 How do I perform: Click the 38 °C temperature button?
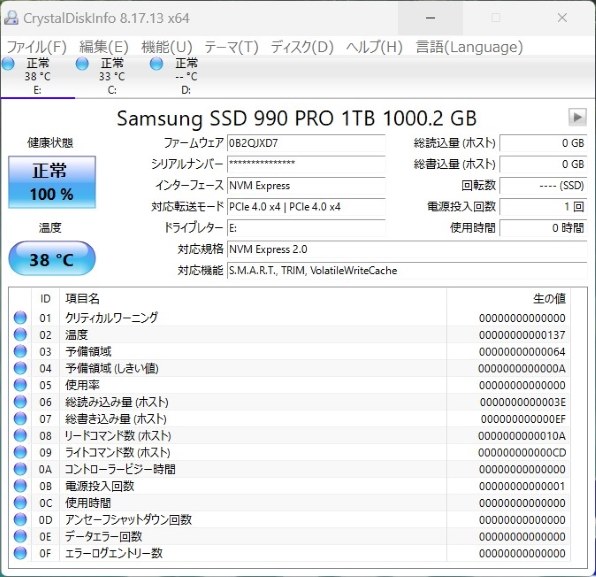(x=52, y=258)
